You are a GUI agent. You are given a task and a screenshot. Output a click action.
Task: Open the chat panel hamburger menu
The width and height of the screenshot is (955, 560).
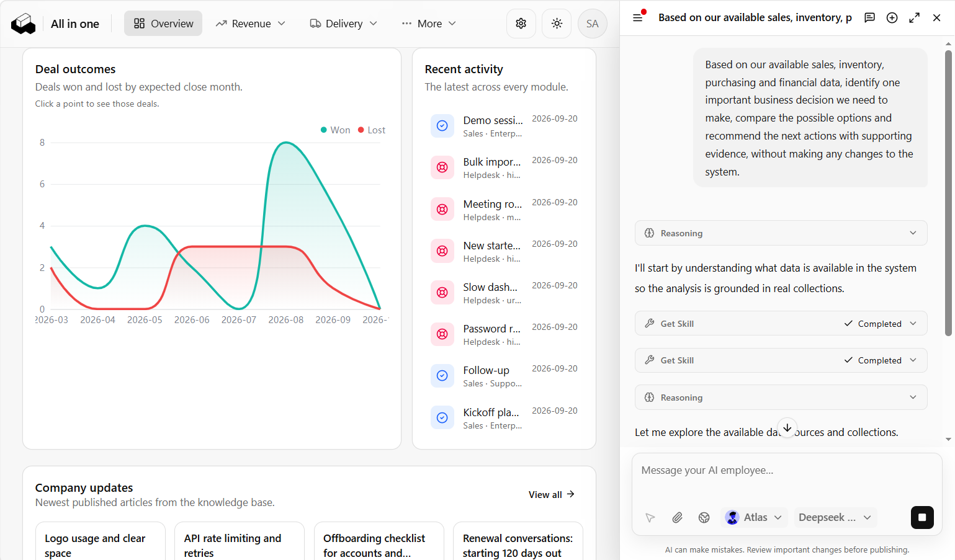(637, 17)
